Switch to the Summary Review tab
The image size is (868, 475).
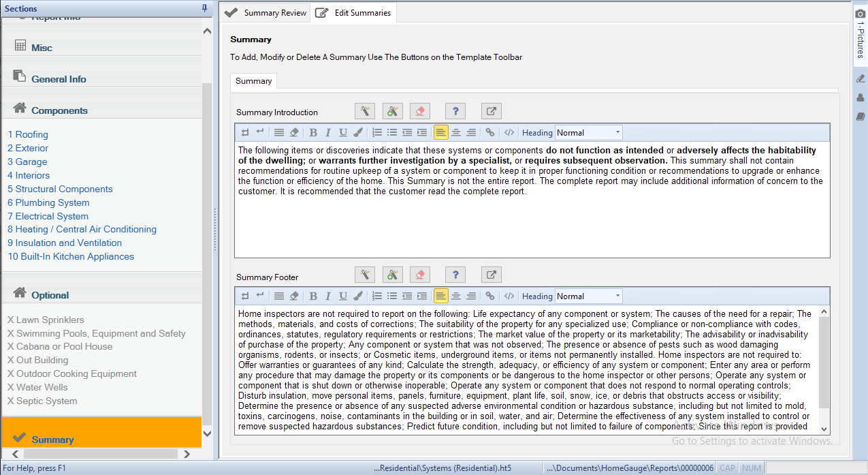(x=266, y=13)
